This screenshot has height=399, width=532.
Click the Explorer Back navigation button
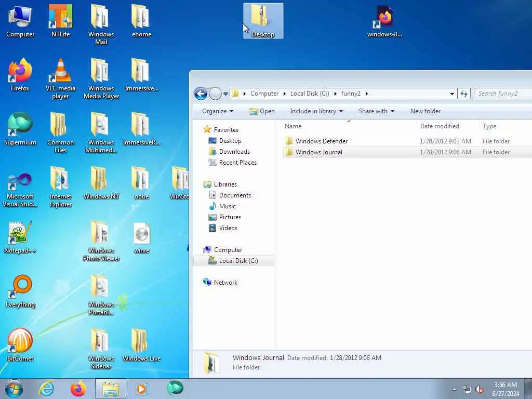pos(201,94)
